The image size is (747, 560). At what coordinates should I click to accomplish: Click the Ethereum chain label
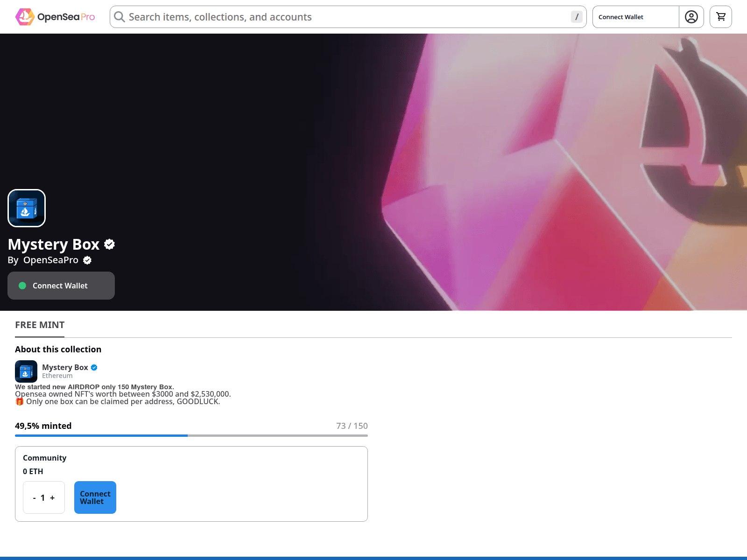tap(57, 376)
